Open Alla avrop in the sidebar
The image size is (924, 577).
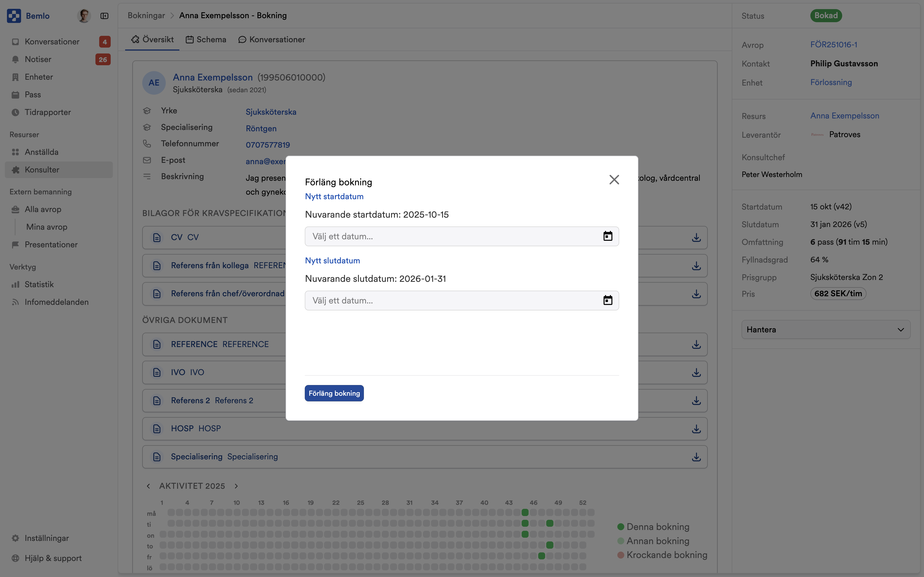(59, 209)
